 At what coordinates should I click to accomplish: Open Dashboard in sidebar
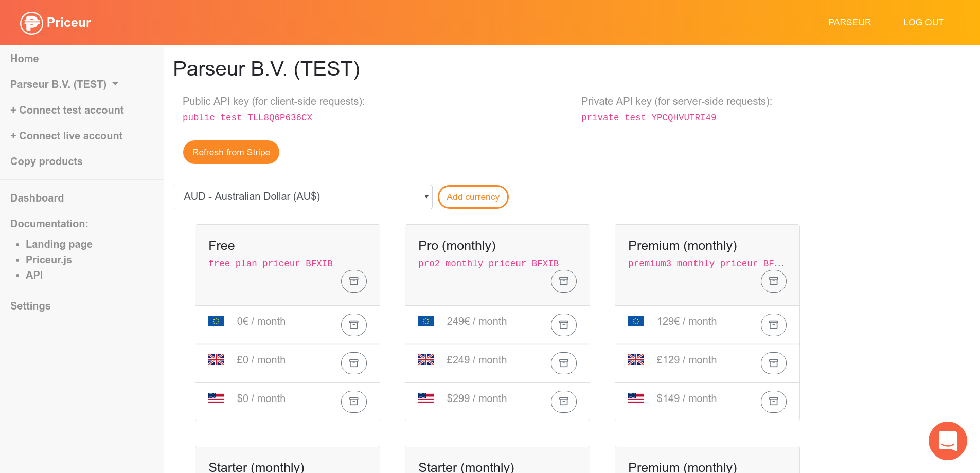click(37, 198)
